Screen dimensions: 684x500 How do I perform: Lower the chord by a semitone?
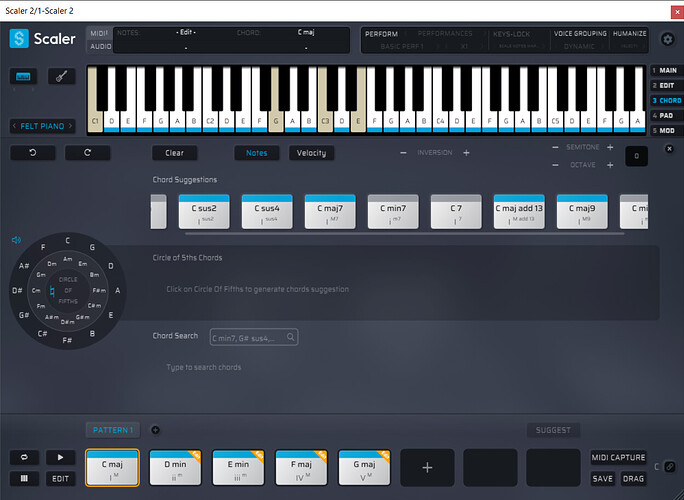[x=555, y=147]
